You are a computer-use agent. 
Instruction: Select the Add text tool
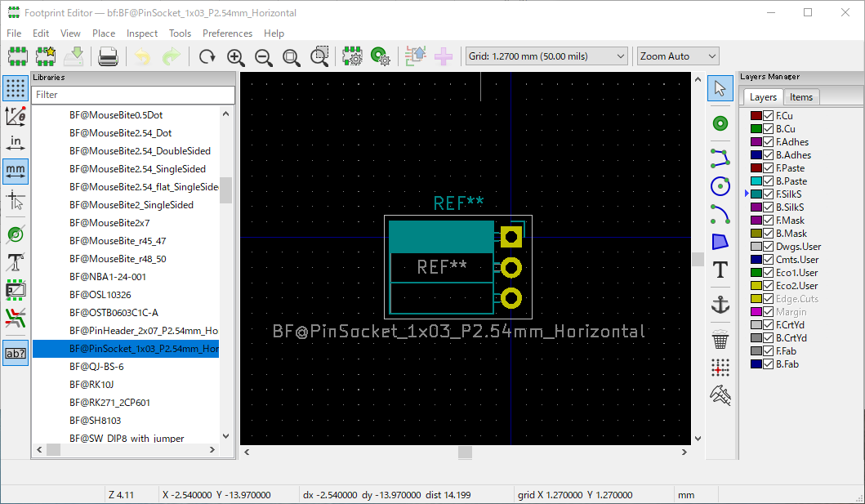point(720,270)
